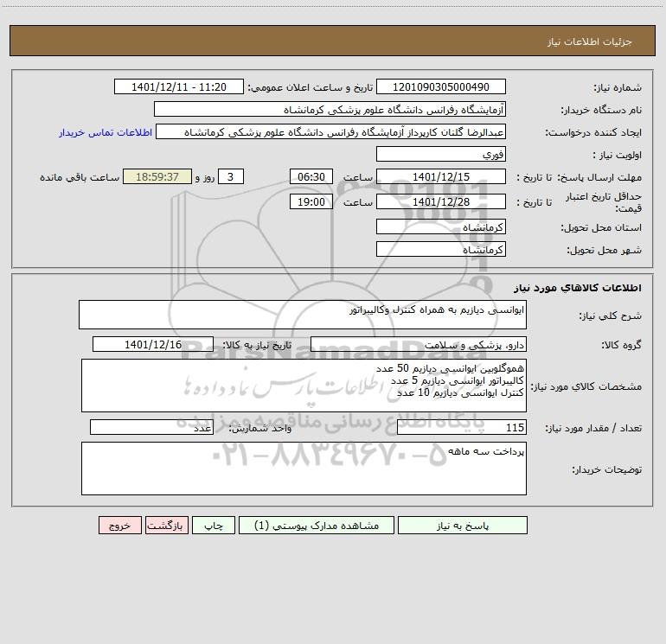The height and width of the screenshot is (644, 666).
Task: Click the need date field 1401/12/16
Action: point(153,344)
